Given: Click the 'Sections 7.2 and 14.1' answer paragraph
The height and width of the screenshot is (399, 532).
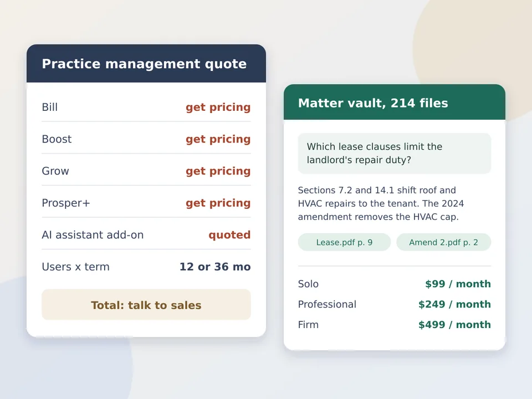Looking at the screenshot, I should tap(381, 203).
